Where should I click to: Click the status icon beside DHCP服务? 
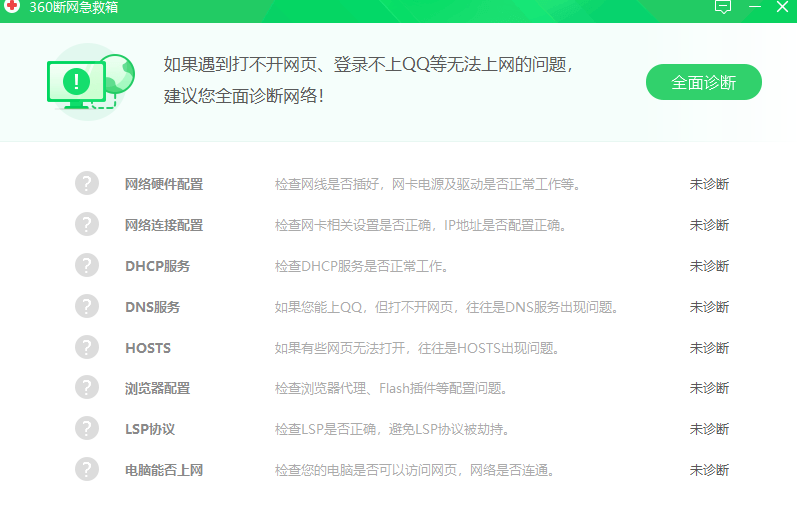tap(87, 265)
